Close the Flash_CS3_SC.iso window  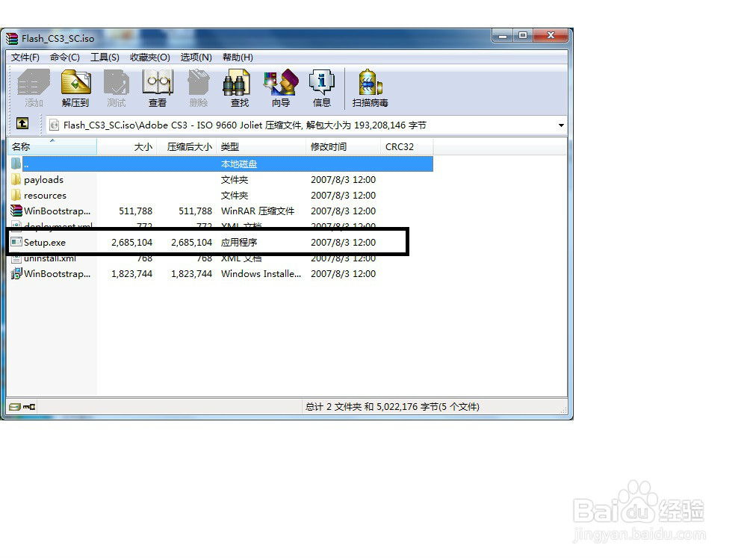tap(551, 36)
